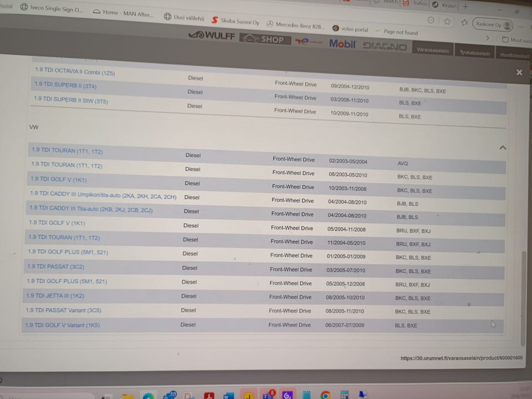Add this page to favorites star icon

point(447,22)
